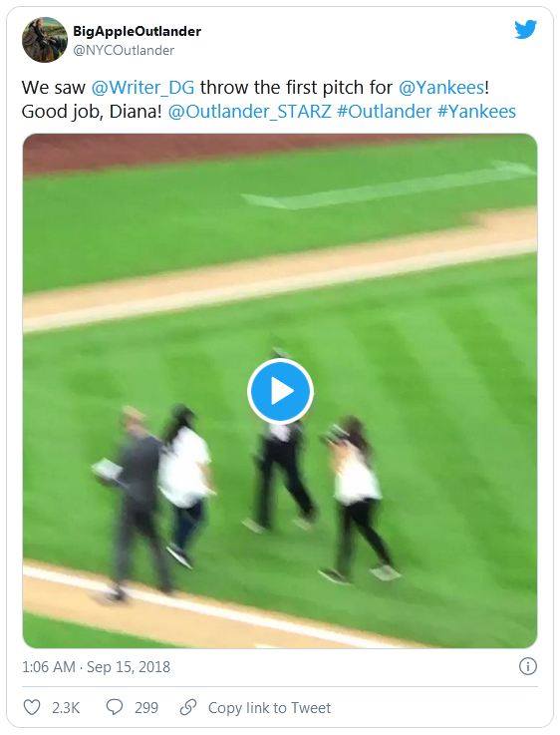Open BigAppleOutlander profile avatar
This screenshot has height=735, width=560.
[x=45, y=40]
